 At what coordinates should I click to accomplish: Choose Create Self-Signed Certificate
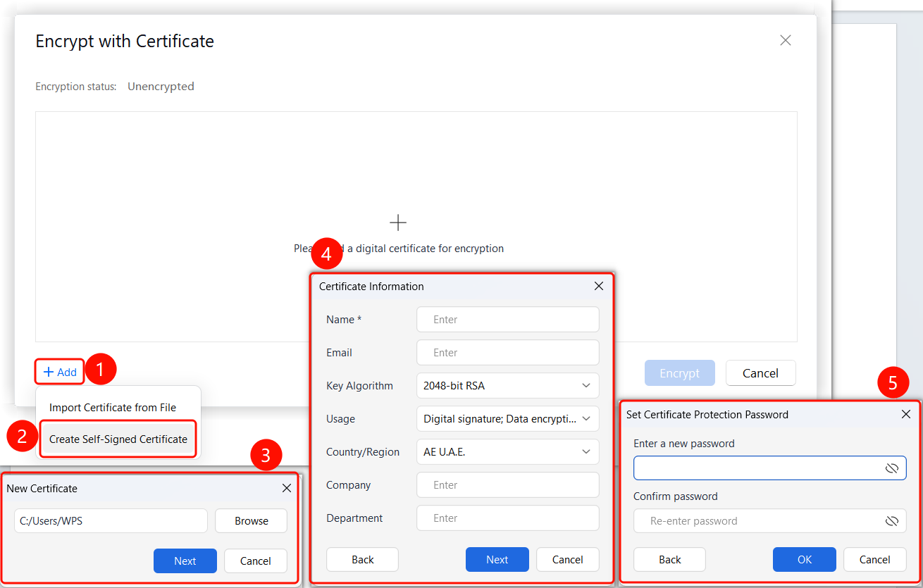click(118, 439)
